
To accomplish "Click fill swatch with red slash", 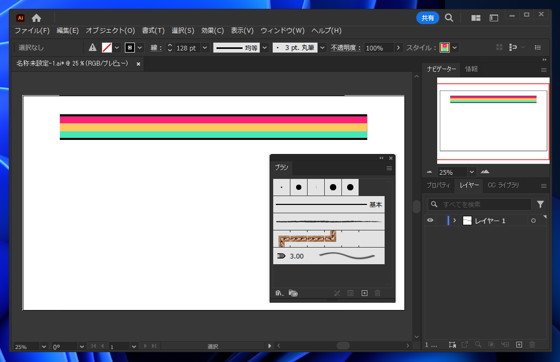I will tap(107, 47).
